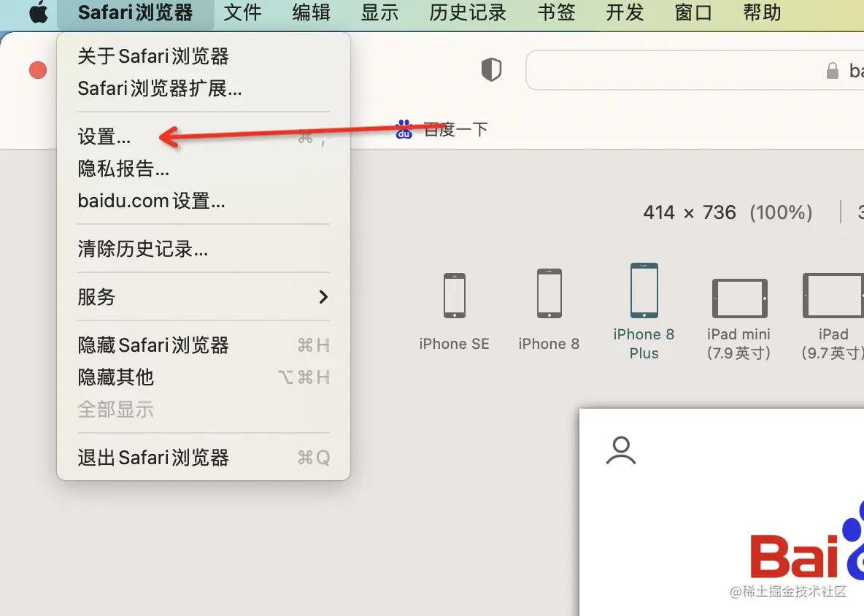864x616 pixels.
Task: Choose 清除历史记录… from the menu
Action: (204, 249)
